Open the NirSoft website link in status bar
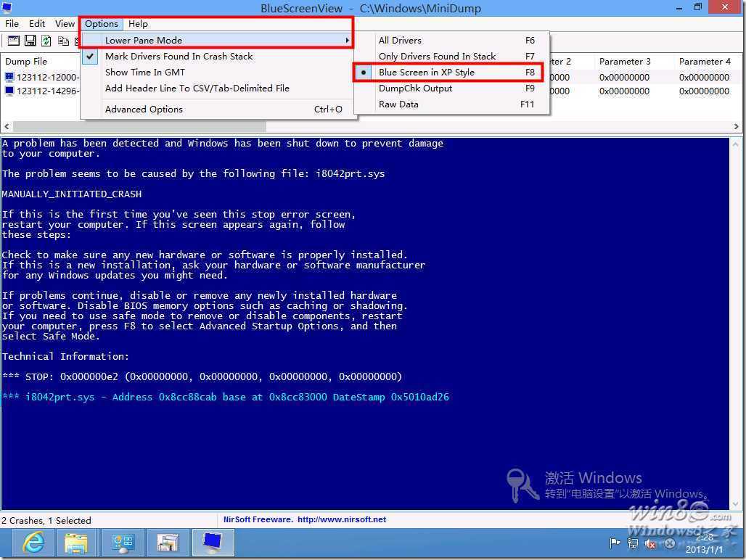 pyautogui.click(x=342, y=519)
